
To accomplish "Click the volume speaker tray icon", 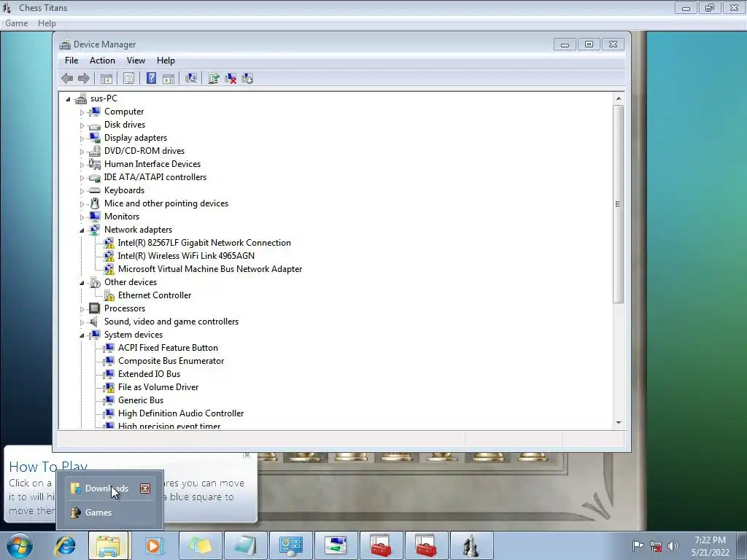I will pos(673,546).
